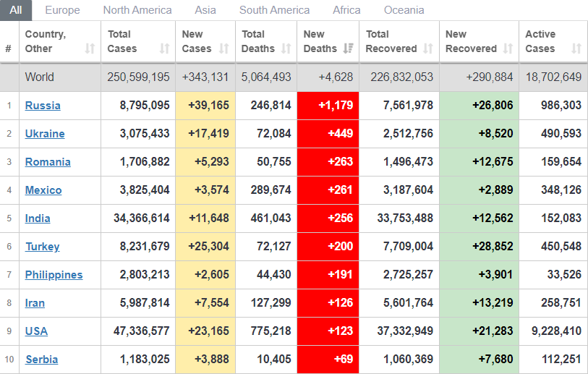Show the Asia region tab
Screen dimensions: 588x374
pos(205,10)
